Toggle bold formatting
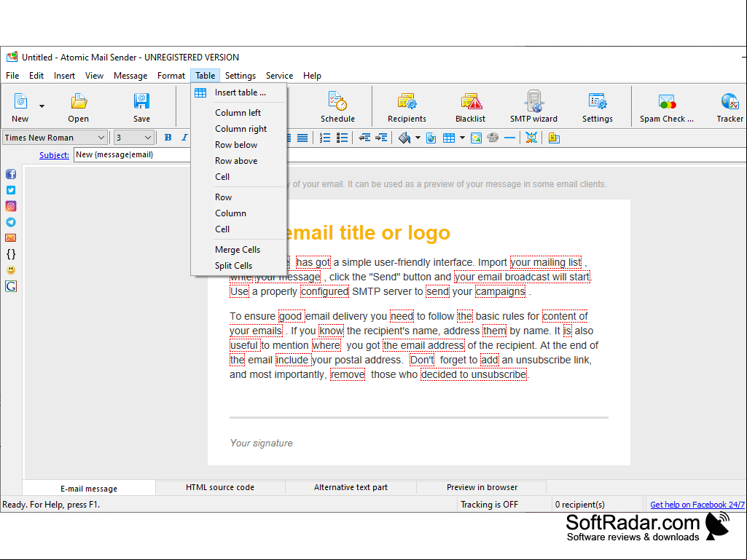The width and height of the screenshot is (747, 560). (x=168, y=138)
